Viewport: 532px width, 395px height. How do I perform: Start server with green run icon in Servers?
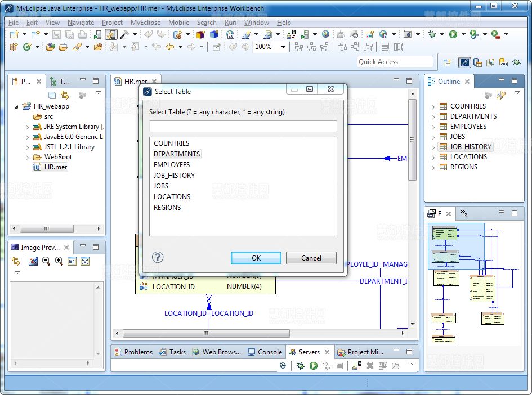click(x=314, y=366)
